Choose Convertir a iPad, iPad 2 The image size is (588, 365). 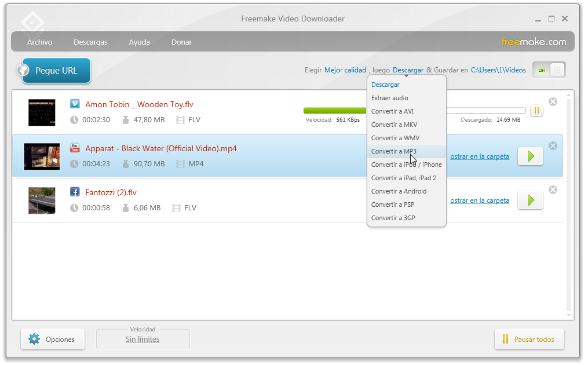[x=407, y=178]
